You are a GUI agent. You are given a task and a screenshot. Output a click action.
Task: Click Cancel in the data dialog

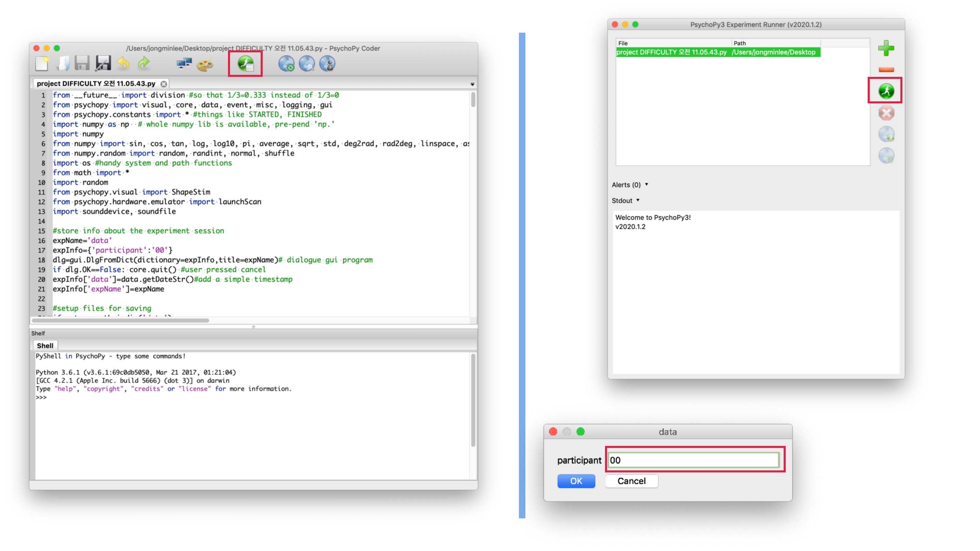pos(631,481)
